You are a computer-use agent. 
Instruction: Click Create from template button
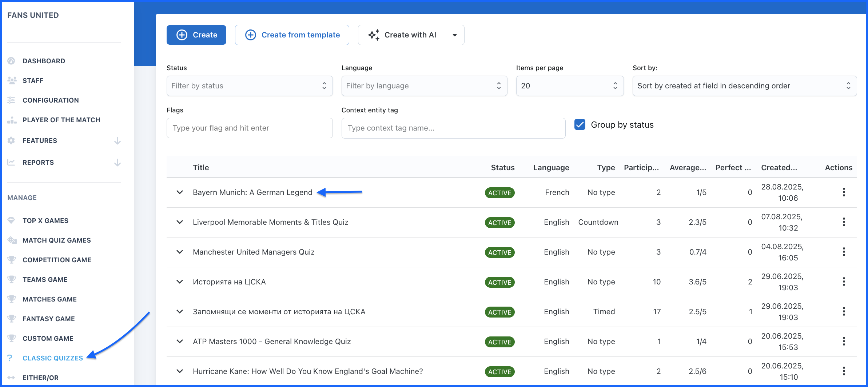coord(292,35)
